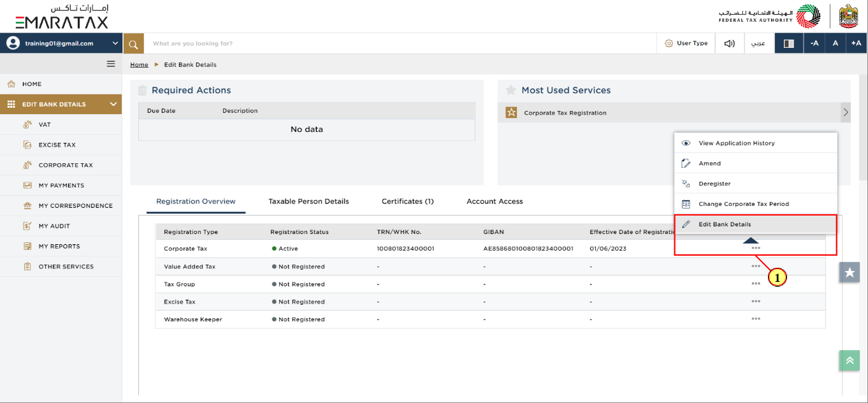The width and height of the screenshot is (868, 403).
Task: Open Tax Group row ellipsis menu
Action: click(x=756, y=284)
